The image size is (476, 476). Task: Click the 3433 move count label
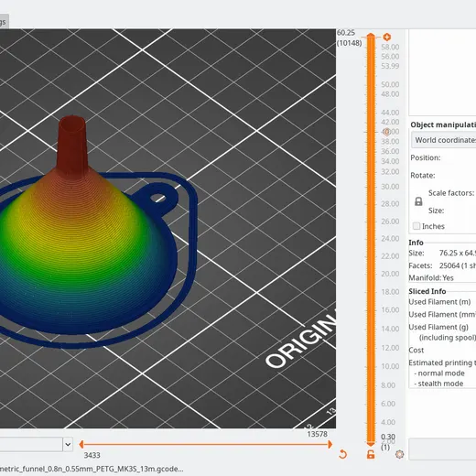[x=92, y=455]
